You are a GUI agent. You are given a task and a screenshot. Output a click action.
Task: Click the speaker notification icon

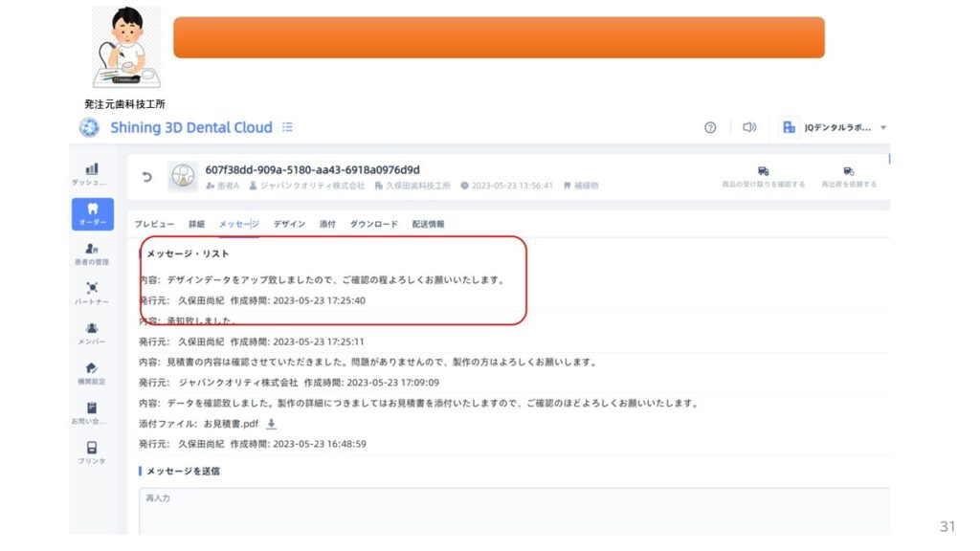coord(749,127)
